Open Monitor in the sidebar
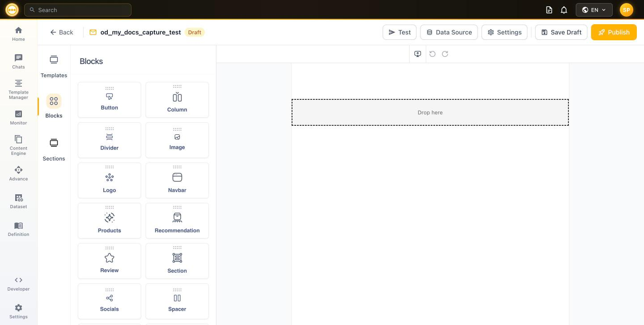This screenshot has width=644, height=325. point(18,117)
